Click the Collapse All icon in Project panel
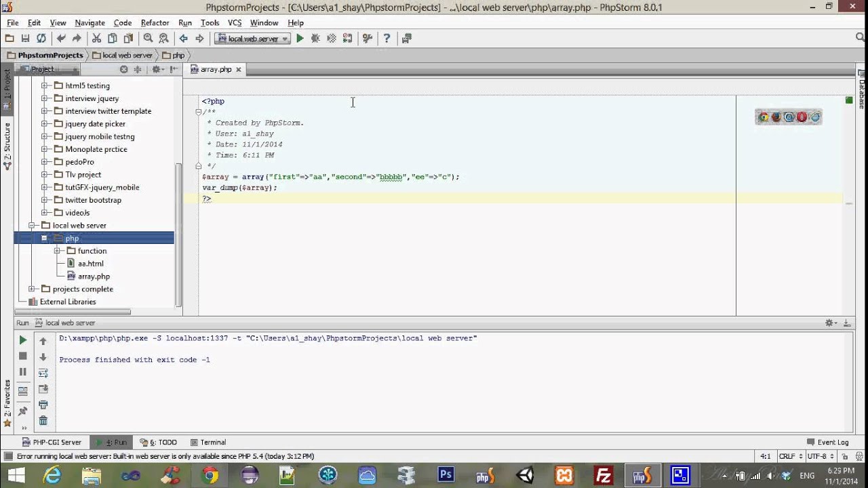Viewport: 868px width, 488px height. pyautogui.click(x=138, y=69)
